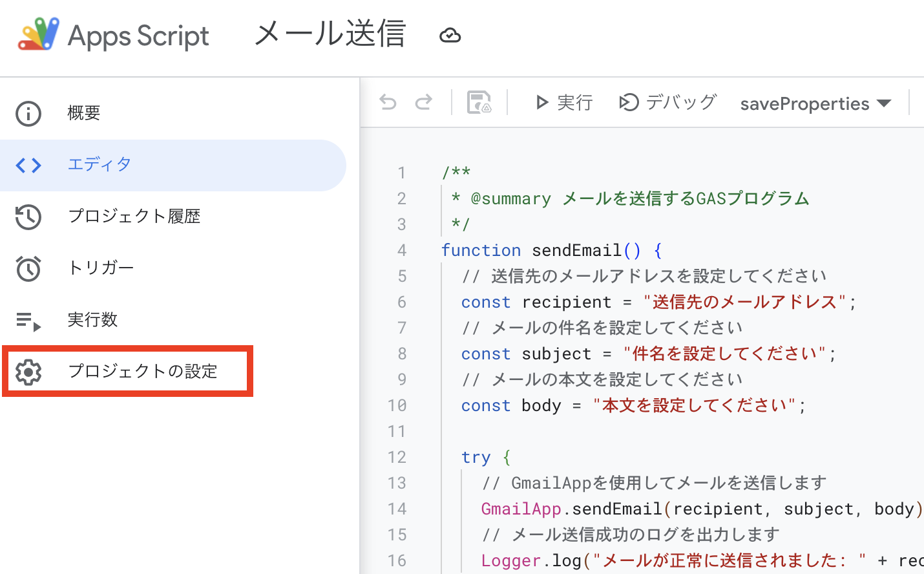
Task: Click line number 11 in the gutter
Action: [397, 431]
